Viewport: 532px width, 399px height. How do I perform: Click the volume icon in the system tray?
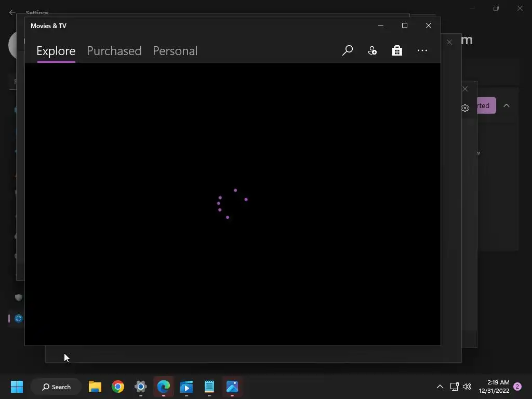tap(467, 387)
